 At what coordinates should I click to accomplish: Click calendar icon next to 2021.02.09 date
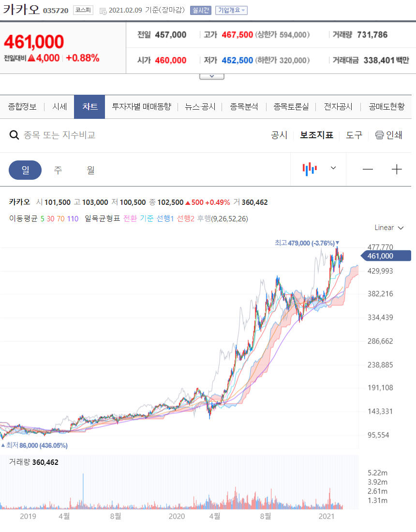click(103, 11)
